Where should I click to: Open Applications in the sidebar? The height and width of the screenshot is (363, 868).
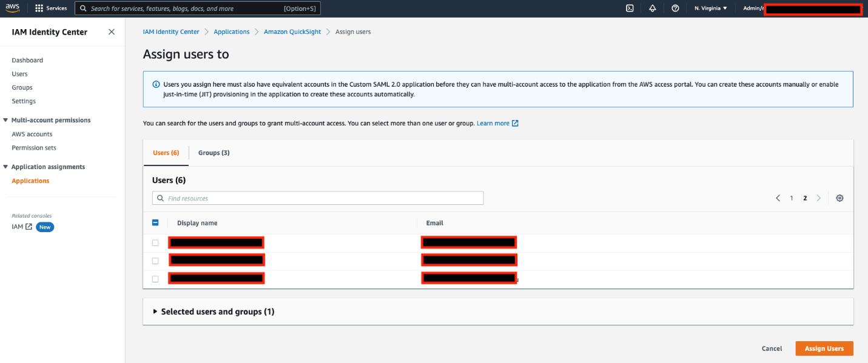tap(30, 181)
